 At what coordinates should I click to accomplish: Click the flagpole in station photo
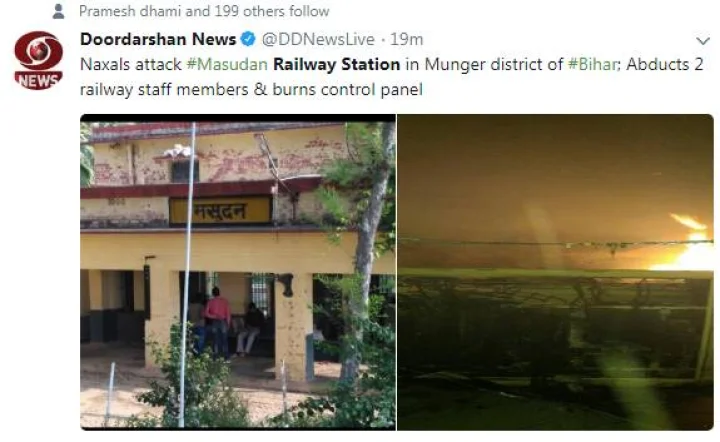[x=187, y=275]
